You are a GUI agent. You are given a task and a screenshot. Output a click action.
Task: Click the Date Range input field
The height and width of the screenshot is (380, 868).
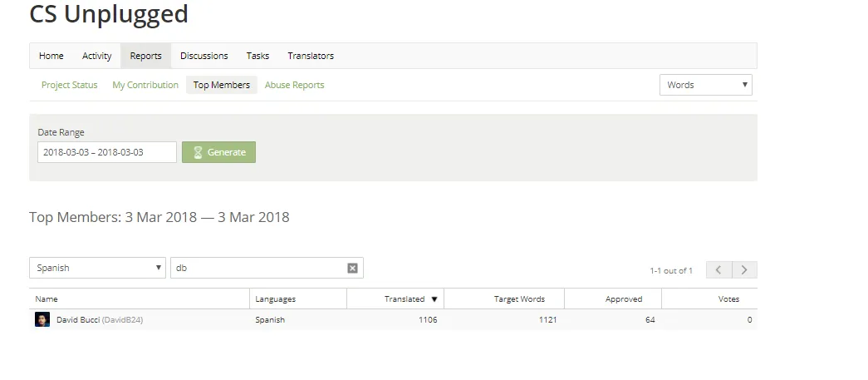coord(107,152)
